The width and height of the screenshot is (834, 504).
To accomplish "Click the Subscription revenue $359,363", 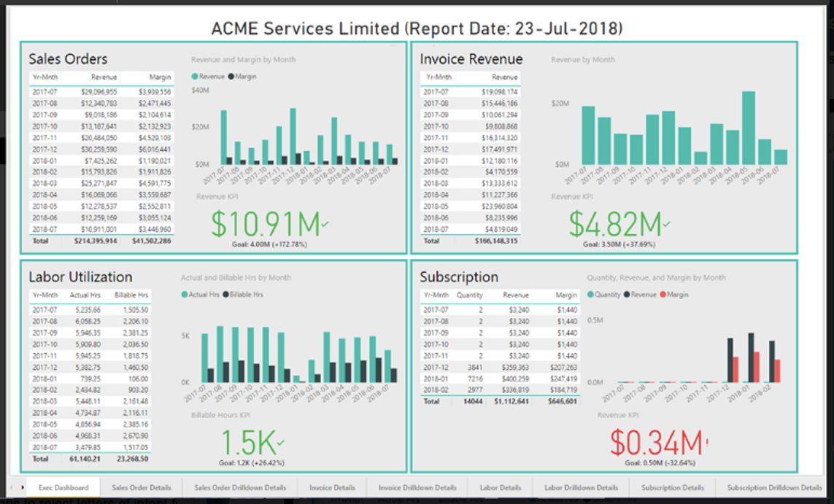I will 515,368.
